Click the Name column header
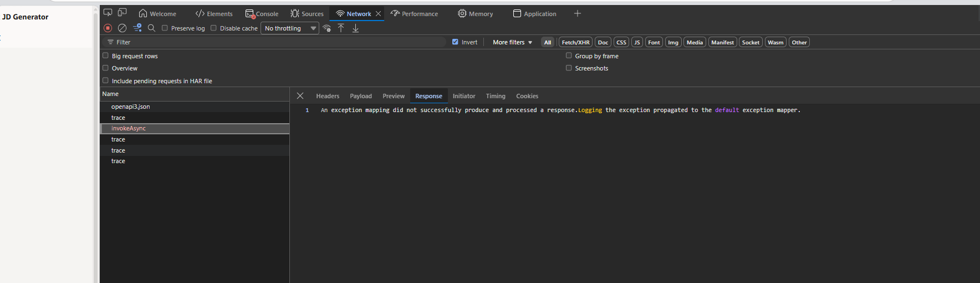This screenshot has width=980, height=283. click(x=195, y=94)
